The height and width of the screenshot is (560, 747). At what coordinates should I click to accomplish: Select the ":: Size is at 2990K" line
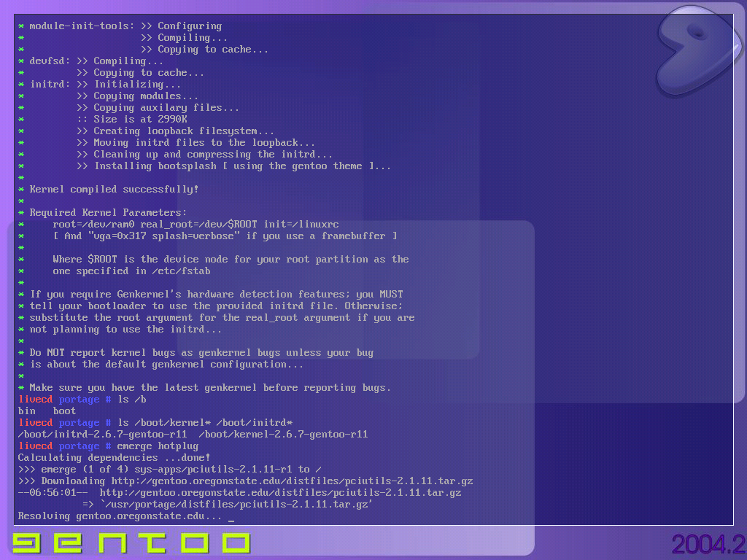[x=132, y=120]
